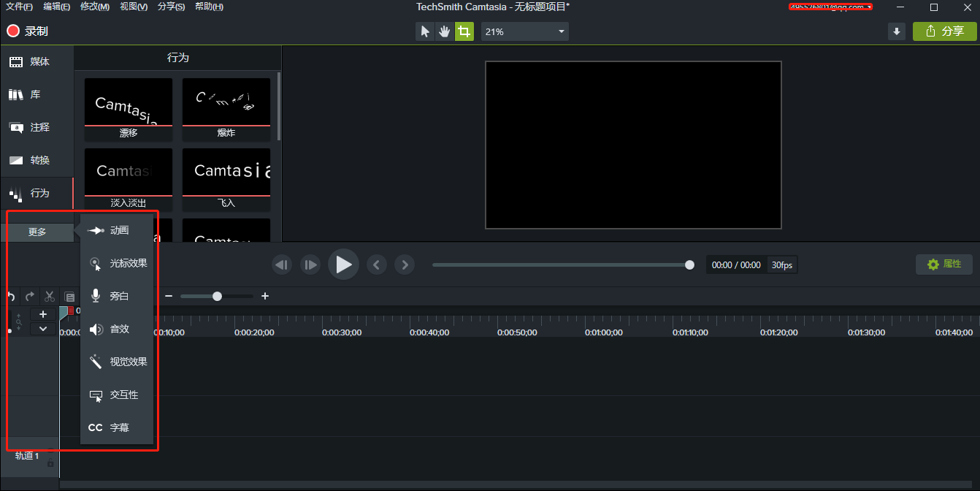Image resolution: width=980 pixels, height=491 pixels.
Task: Click the 00:00 / 00:00 time display
Action: pos(736,265)
